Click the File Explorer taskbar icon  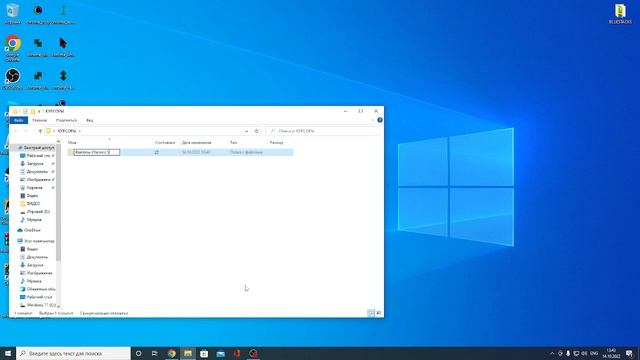coord(188,353)
